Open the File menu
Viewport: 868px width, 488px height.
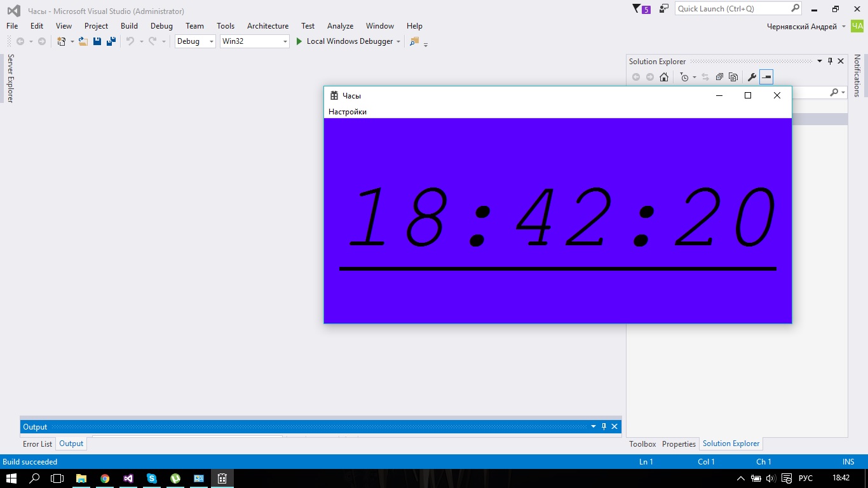click(x=12, y=26)
